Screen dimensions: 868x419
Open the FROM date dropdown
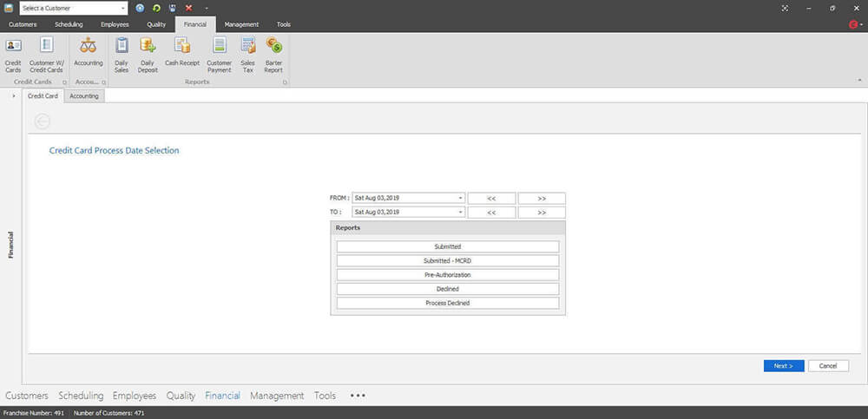[460, 198]
